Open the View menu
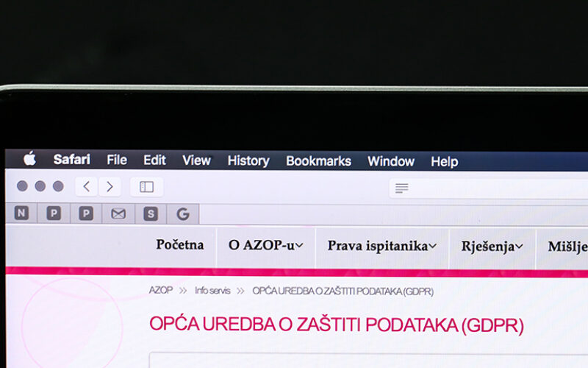 coord(196,160)
